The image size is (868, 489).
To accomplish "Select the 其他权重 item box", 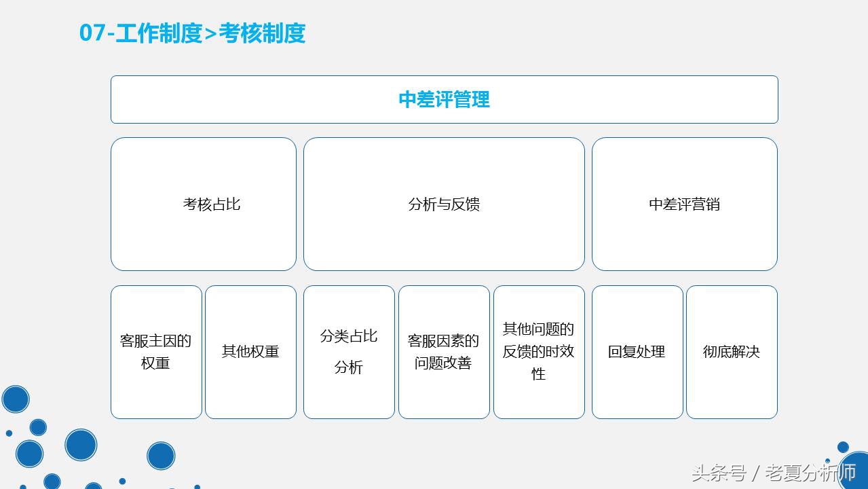I will 250,351.
